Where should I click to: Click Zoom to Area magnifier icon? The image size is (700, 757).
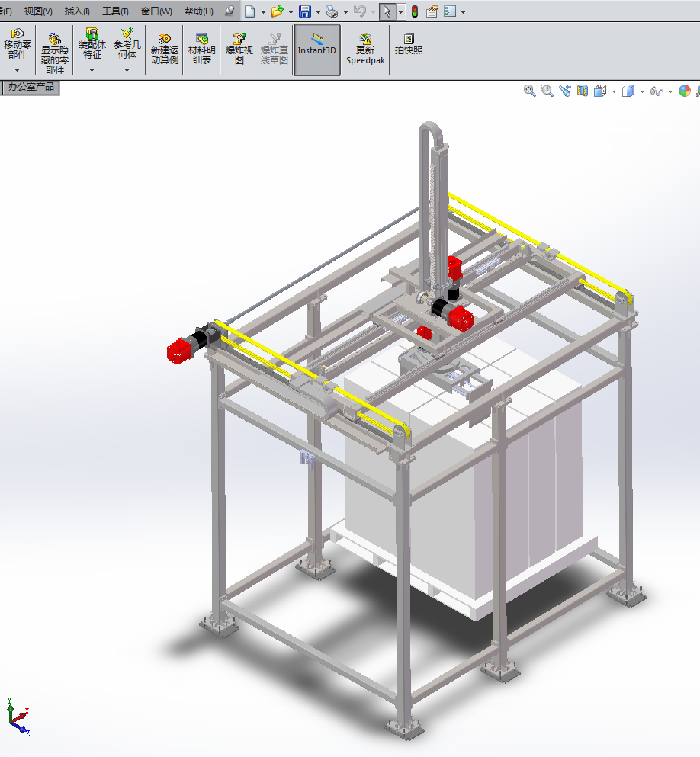pyautogui.click(x=547, y=91)
